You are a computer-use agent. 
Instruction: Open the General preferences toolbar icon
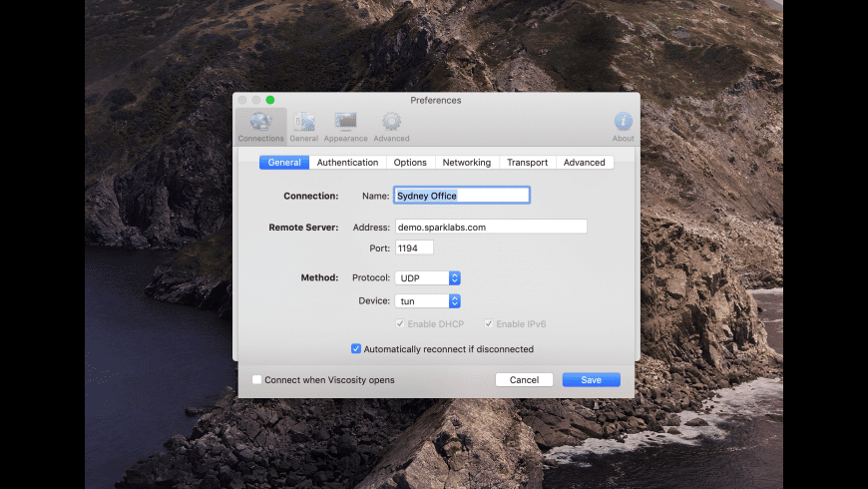click(304, 124)
